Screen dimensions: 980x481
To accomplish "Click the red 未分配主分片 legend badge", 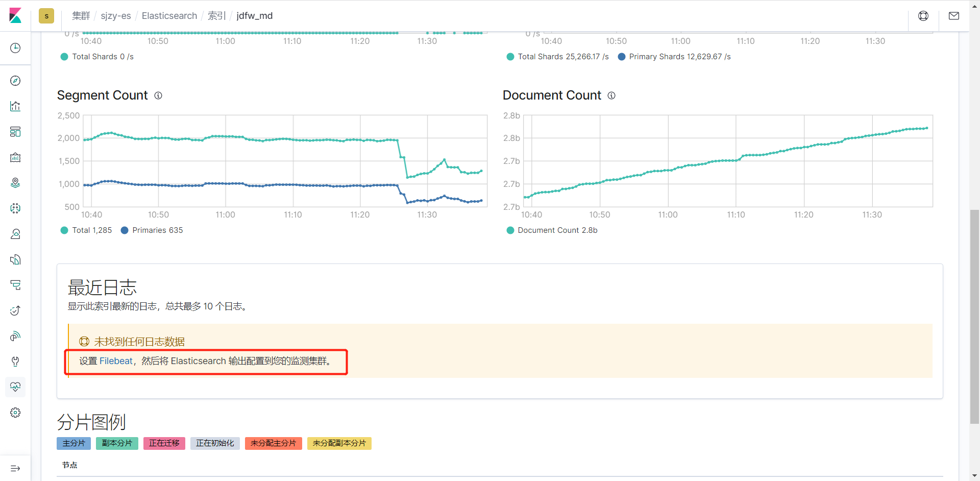I will (273, 443).
